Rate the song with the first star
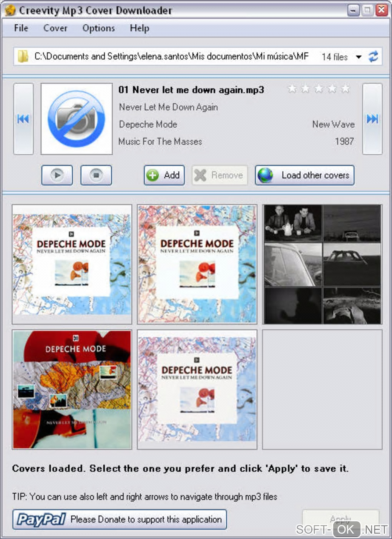The width and height of the screenshot is (392, 539). click(292, 89)
